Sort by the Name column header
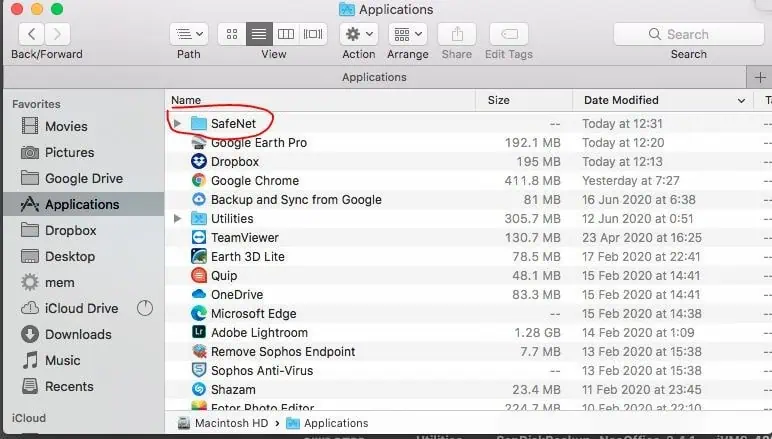The image size is (772, 439). point(186,100)
